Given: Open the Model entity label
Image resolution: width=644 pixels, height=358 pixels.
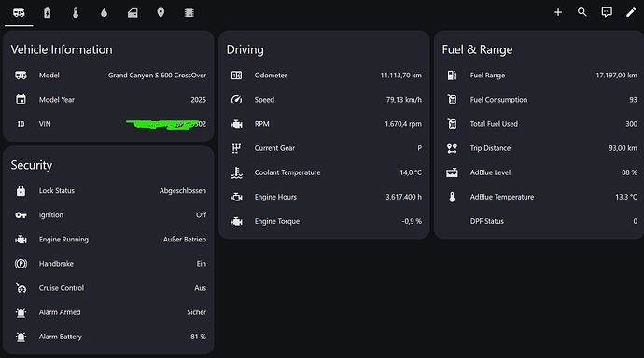Looking at the screenshot, I should pos(49,76).
